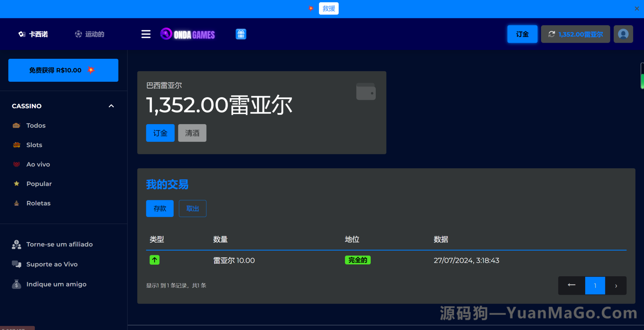Switch to the 取出 withdrawals tab
The image size is (644, 330).
pyautogui.click(x=192, y=208)
